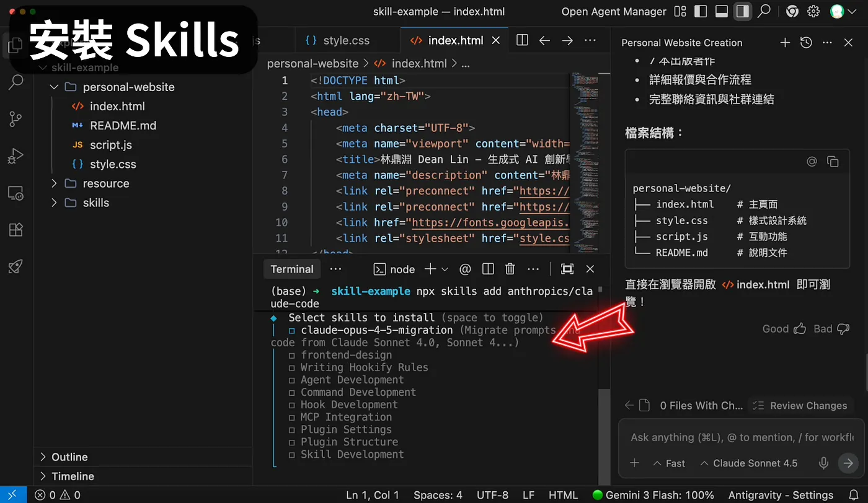Expand the resource folder
868x503 pixels.
click(x=55, y=183)
